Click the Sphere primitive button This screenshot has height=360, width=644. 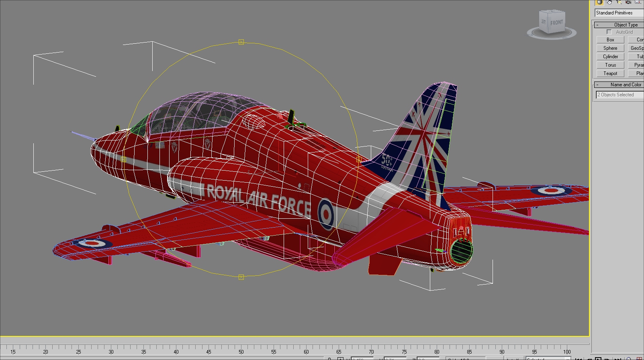tap(610, 48)
